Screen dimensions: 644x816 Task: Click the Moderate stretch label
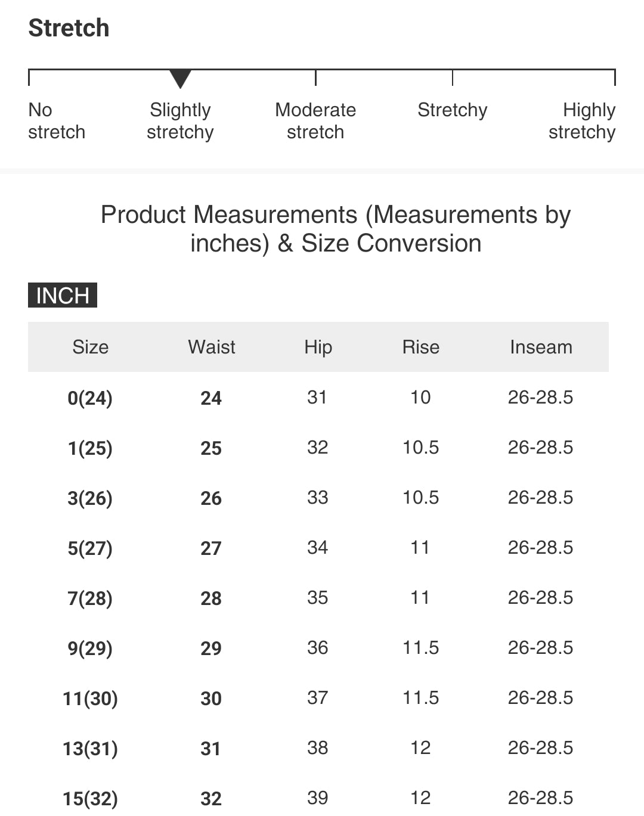tap(315, 121)
